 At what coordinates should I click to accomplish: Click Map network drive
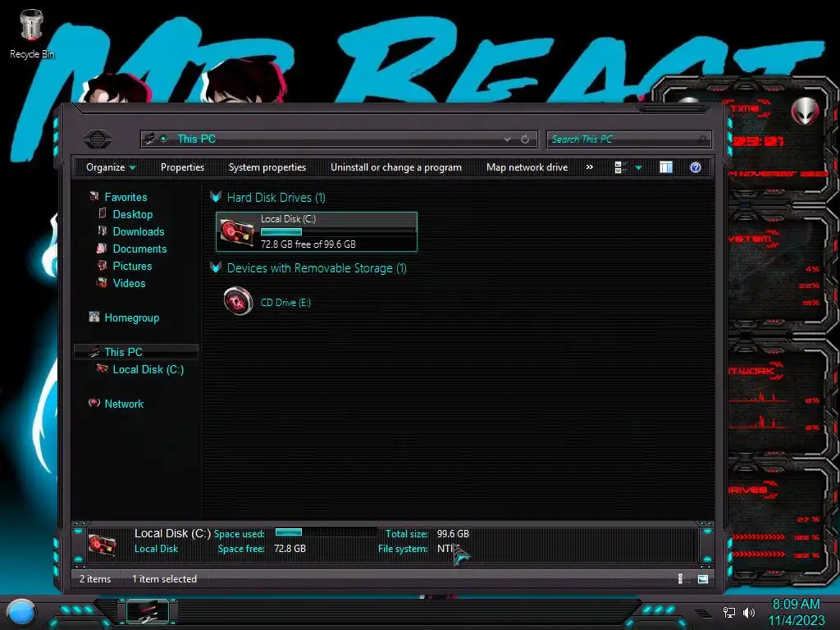(527, 167)
